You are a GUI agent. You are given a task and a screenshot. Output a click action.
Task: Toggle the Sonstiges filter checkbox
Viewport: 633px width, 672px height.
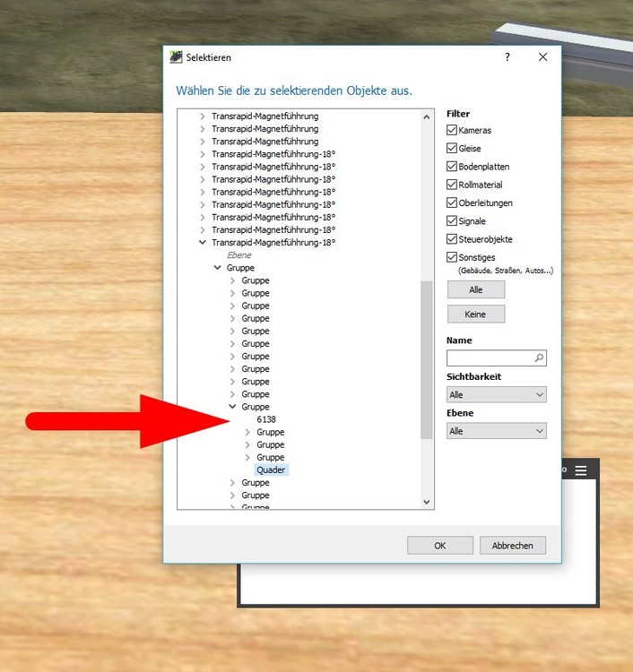pos(452,257)
